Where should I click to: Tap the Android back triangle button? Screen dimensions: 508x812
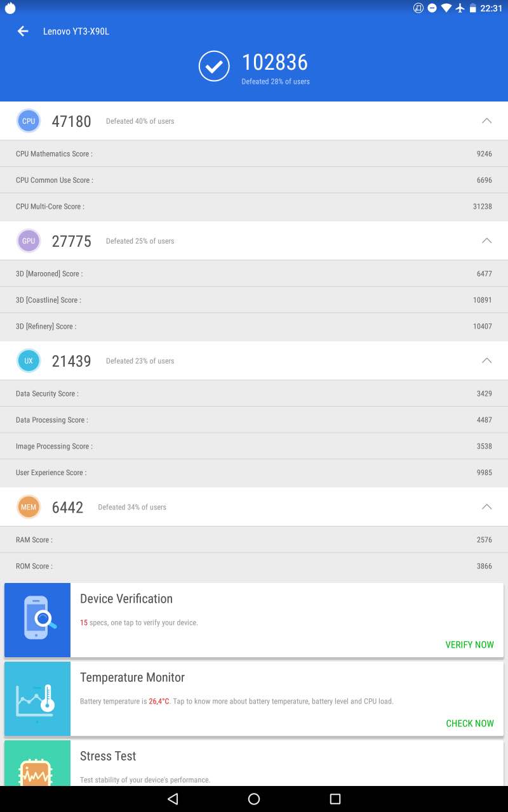click(173, 799)
